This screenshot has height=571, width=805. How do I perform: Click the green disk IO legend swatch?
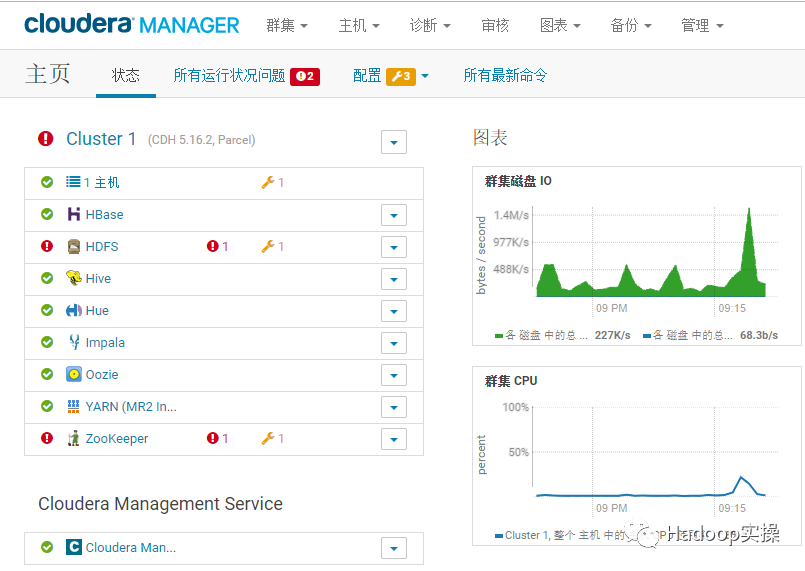pos(499,336)
